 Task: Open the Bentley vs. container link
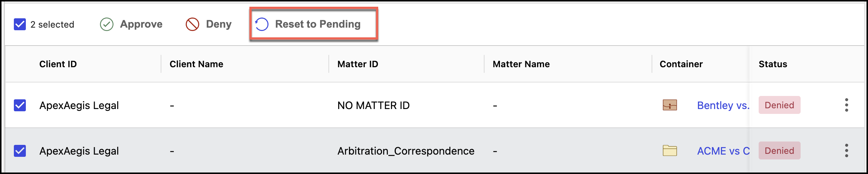point(723,105)
